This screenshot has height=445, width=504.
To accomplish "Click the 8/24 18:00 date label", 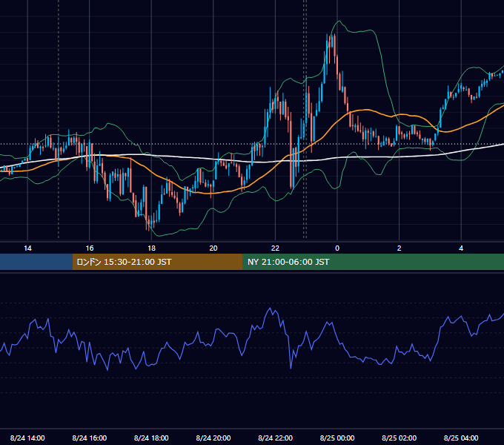I will 151,438.
